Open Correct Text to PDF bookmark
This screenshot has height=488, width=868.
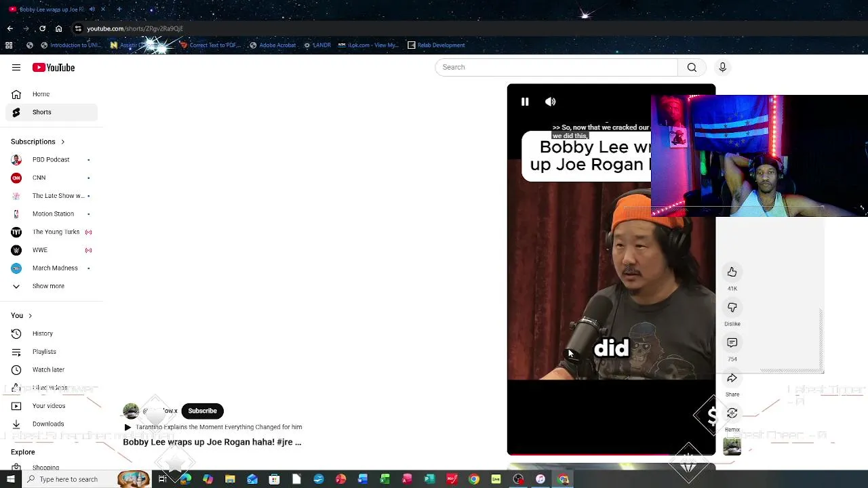tap(210, 45)
